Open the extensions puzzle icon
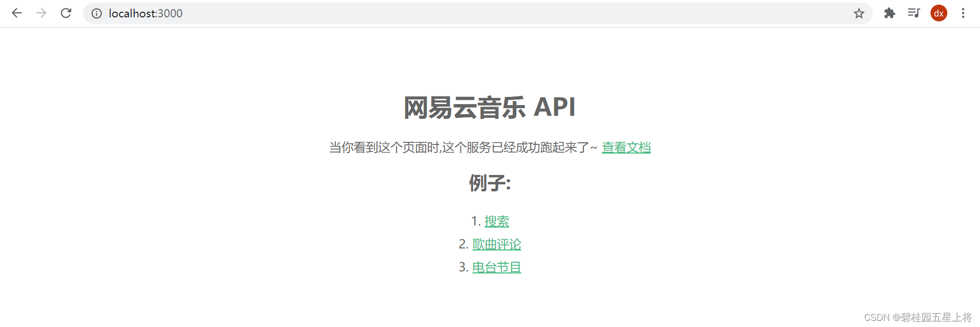This screenshot has height=327, width=980. [890, 13]
